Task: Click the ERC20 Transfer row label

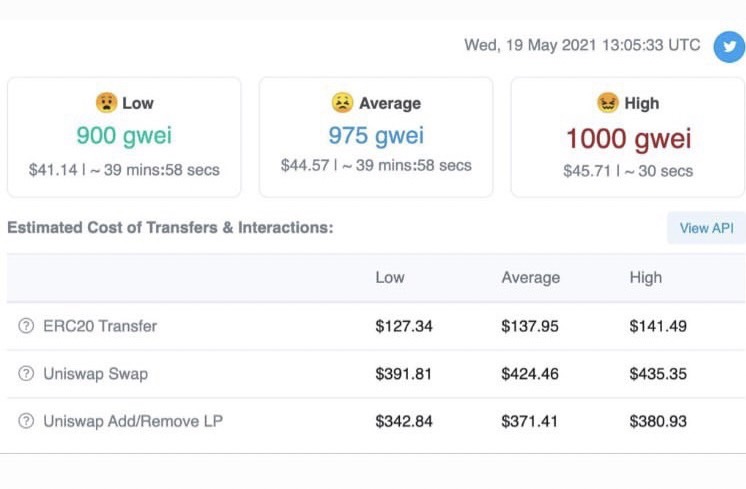Action: [100, 326]
